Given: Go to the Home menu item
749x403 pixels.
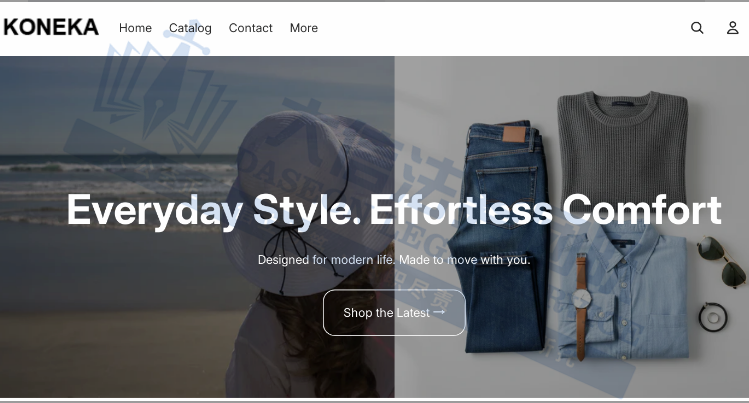Looking at the screenshot, I should 135,28.
